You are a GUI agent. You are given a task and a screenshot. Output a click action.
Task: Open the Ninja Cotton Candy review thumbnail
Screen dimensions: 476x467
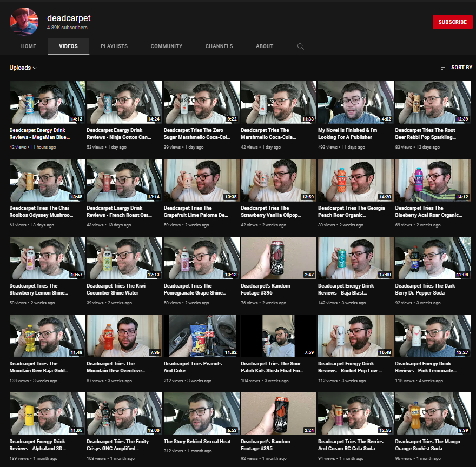click(124, 102)
